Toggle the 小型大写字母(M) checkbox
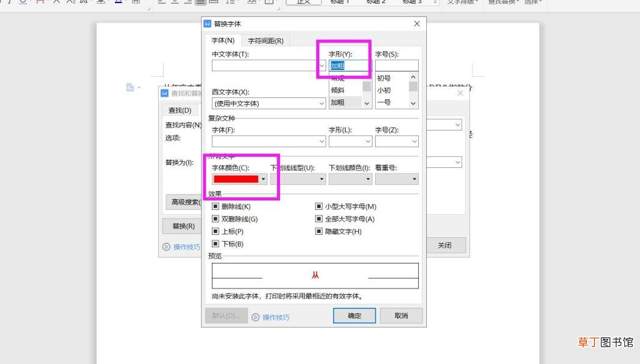Viewport: 640px width, 364px height. click(x=319, y=206)
